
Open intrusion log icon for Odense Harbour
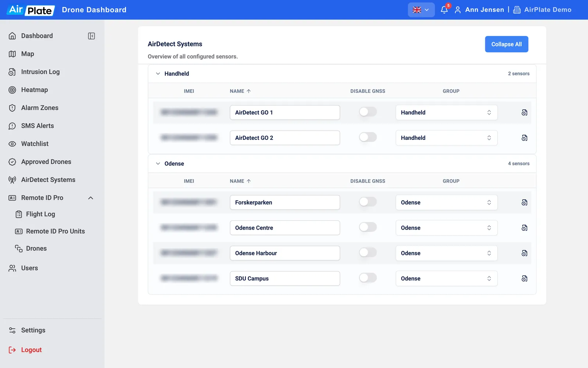coord(524,253)
